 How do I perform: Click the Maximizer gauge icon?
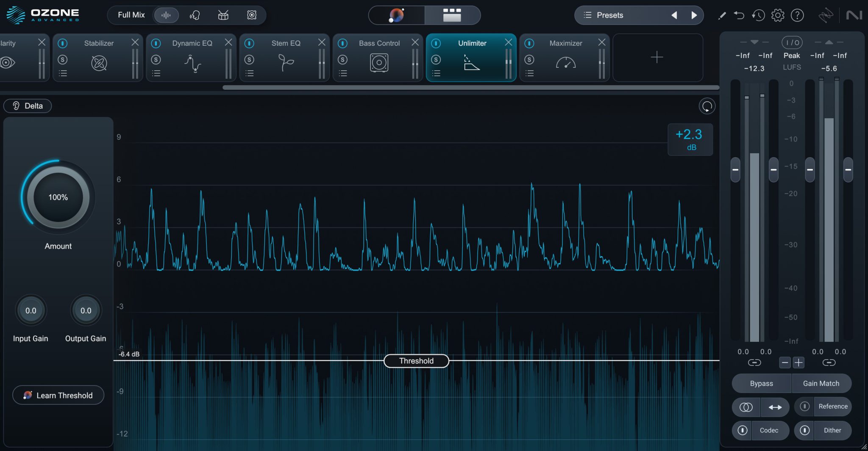[566, 63]
